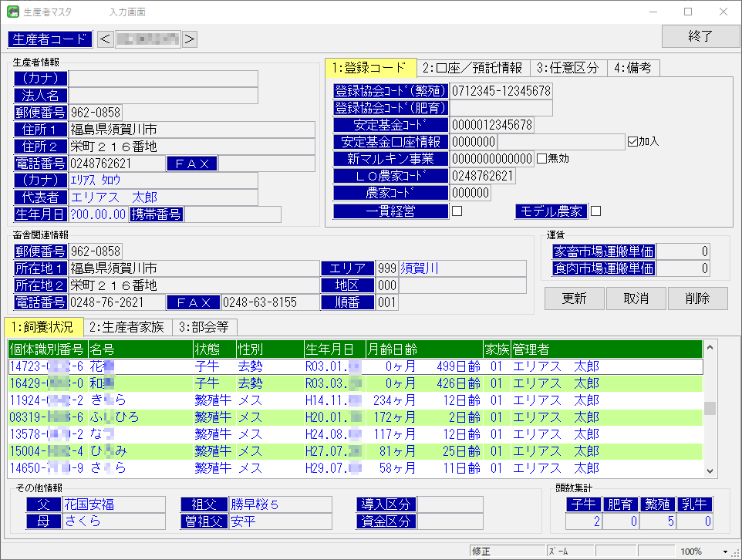Open the 3:任意区分 tab
This screenshot has height=560, width=742.
[568, 68]
